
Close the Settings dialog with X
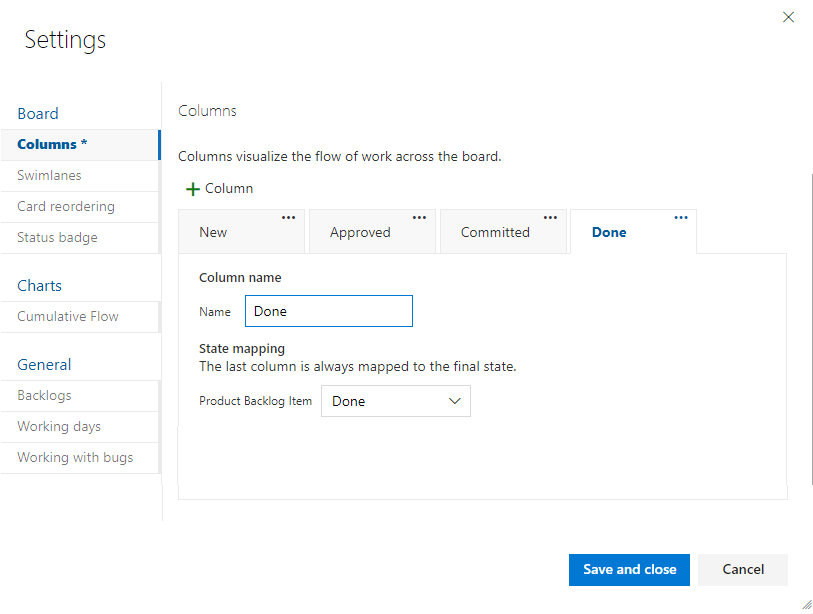click(x=788, y=17)
